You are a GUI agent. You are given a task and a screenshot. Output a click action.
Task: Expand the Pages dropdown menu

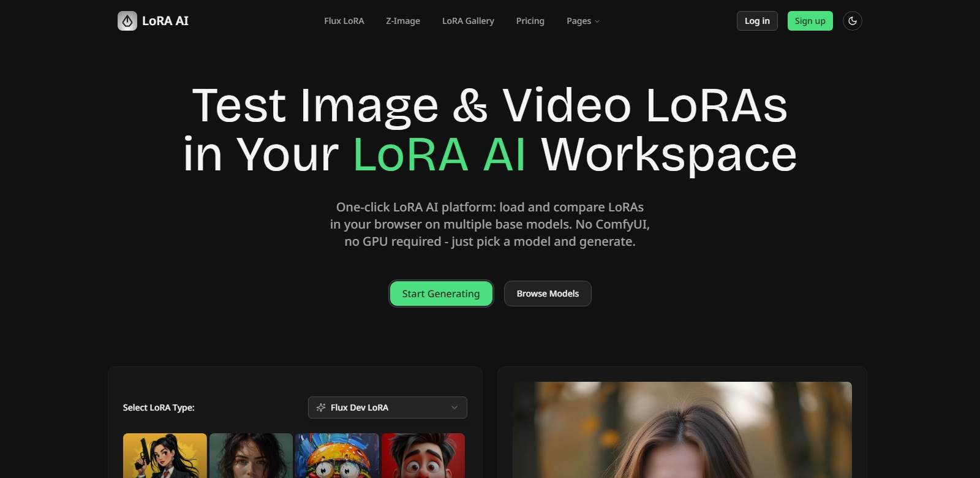[x=583, y=21]
